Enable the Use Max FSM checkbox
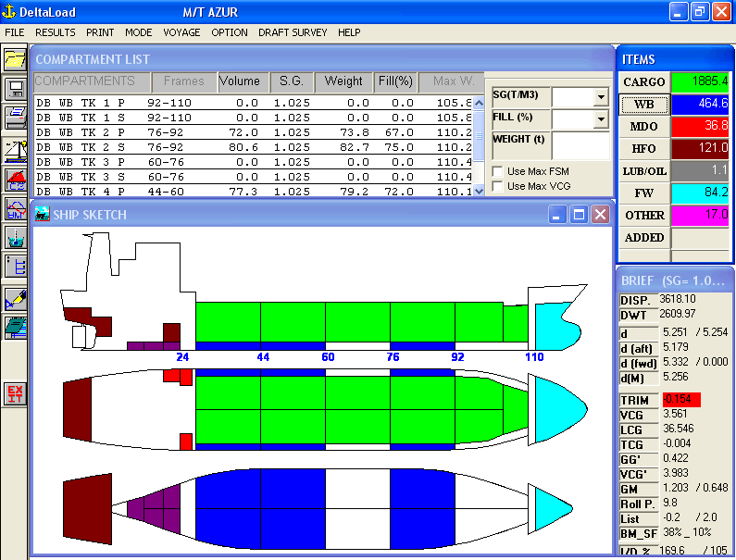The image size is (736, 560). coord(497,171)
